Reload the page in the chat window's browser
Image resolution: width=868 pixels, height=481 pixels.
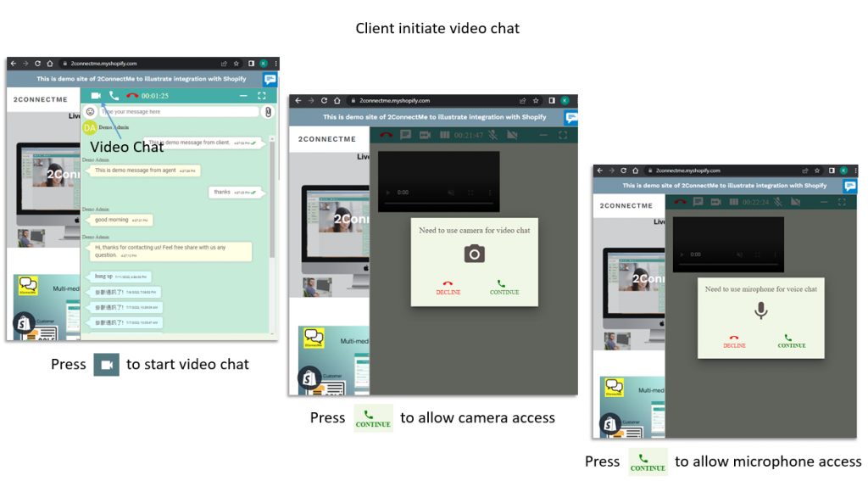point(37,63)
